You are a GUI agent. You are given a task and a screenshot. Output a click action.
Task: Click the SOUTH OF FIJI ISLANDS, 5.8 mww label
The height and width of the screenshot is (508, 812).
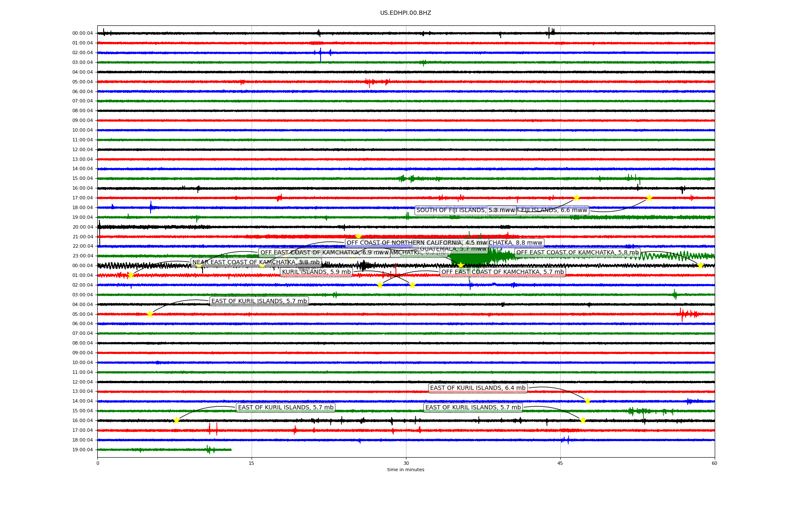click(466, 210)
